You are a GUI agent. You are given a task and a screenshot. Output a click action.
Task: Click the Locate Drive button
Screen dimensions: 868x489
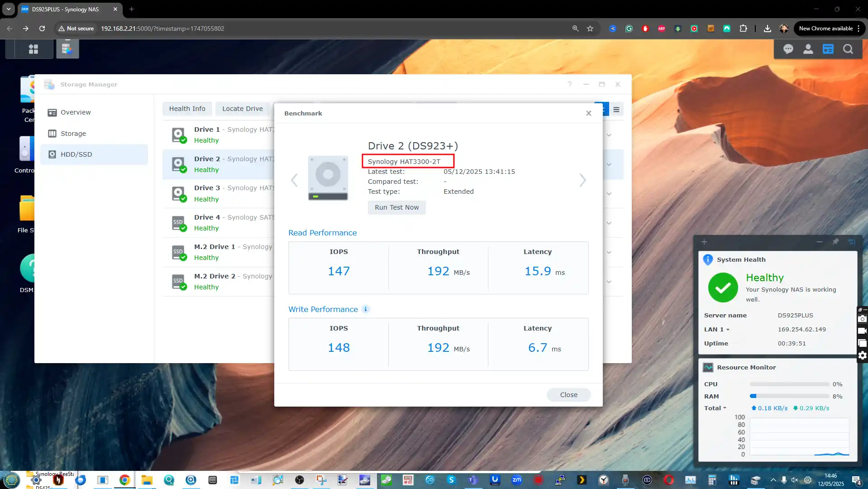point(242,109)
